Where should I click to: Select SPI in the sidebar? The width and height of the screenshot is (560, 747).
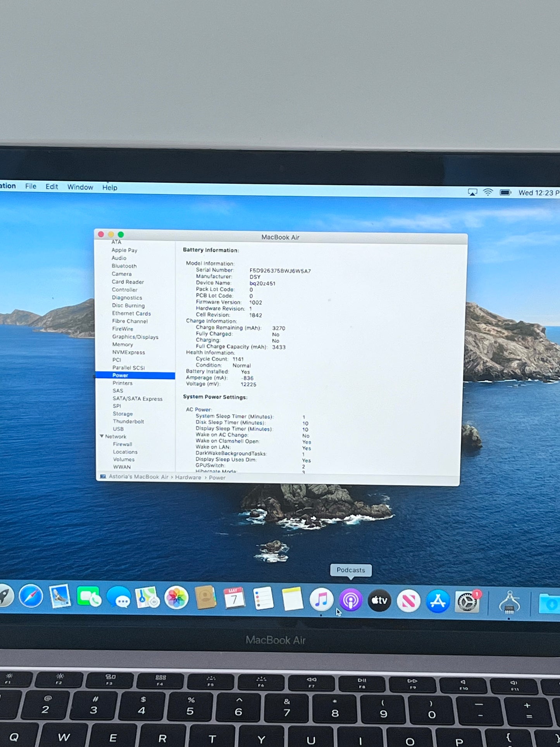pyautogui.click(x=117, y=406)
